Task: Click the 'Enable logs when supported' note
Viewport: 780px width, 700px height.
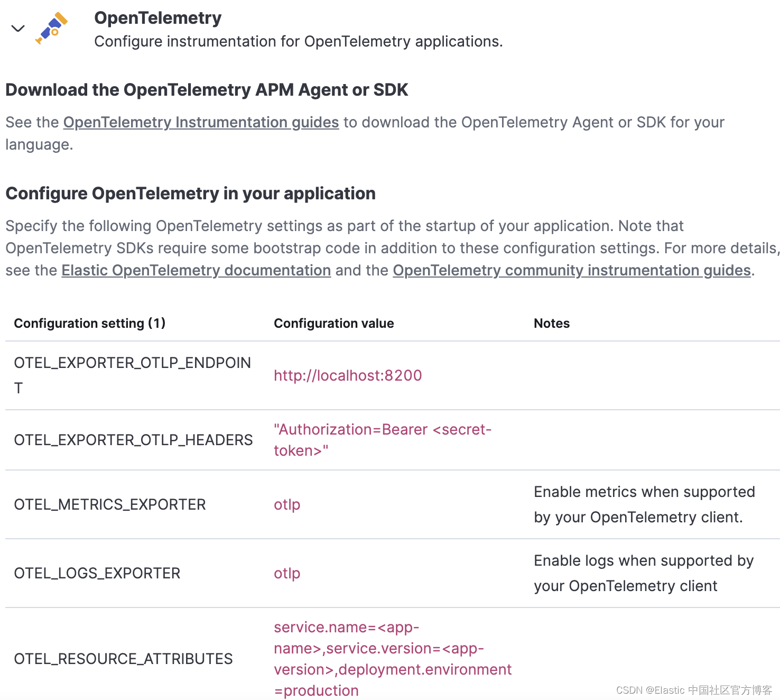Action: coord(644,573)
